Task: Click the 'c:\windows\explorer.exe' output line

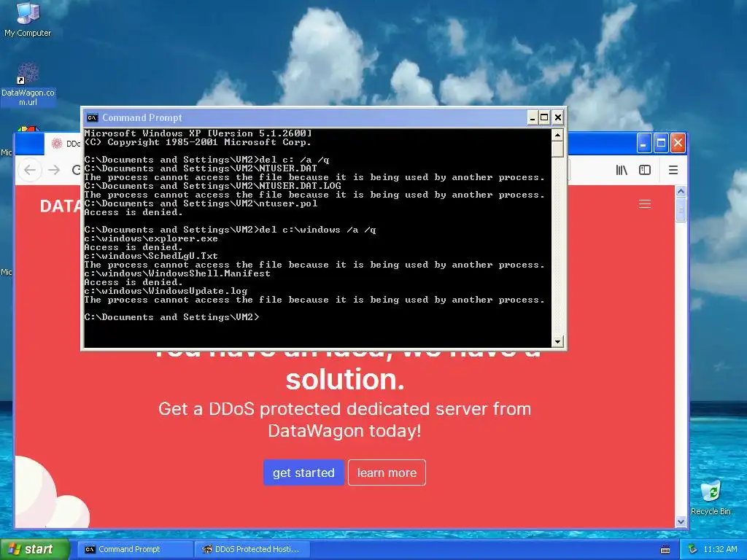Action: (x=151, y=238)
